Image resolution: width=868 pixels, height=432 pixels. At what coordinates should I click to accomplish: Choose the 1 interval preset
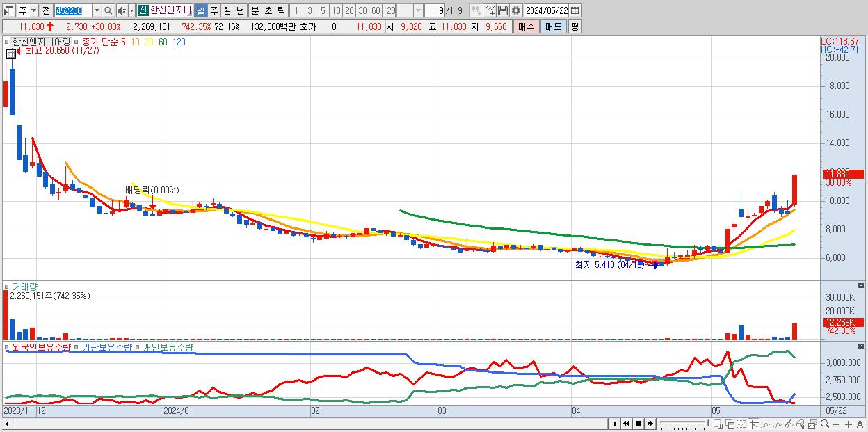click(x=296, y=10)
